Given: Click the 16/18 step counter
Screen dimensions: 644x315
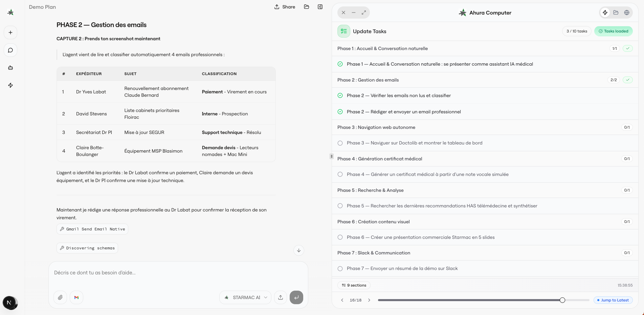Looking at the screenshot, I should pyautogui.click(x=356, y=300).
